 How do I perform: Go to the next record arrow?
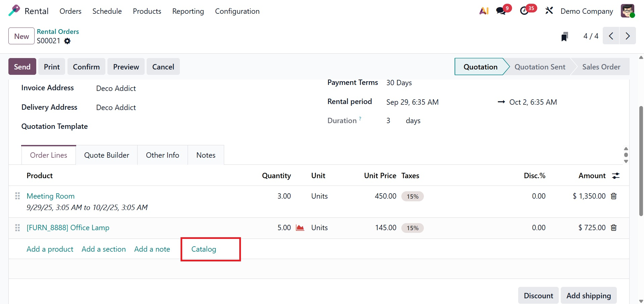[628, 36]
